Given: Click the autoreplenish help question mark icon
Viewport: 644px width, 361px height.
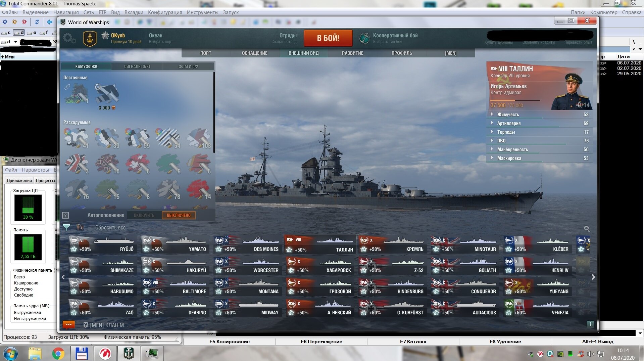Looking at the screenshot, I should [x=66, y=215].
